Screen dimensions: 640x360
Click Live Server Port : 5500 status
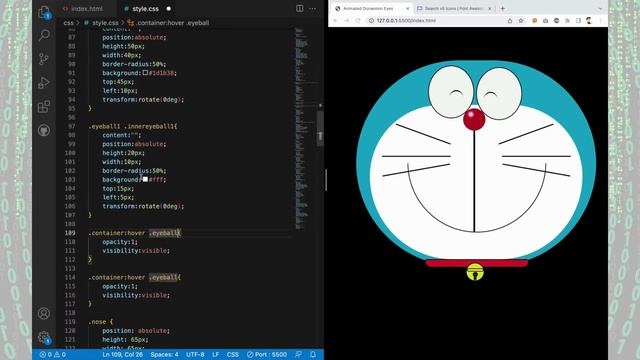click(x=267, y=354)
